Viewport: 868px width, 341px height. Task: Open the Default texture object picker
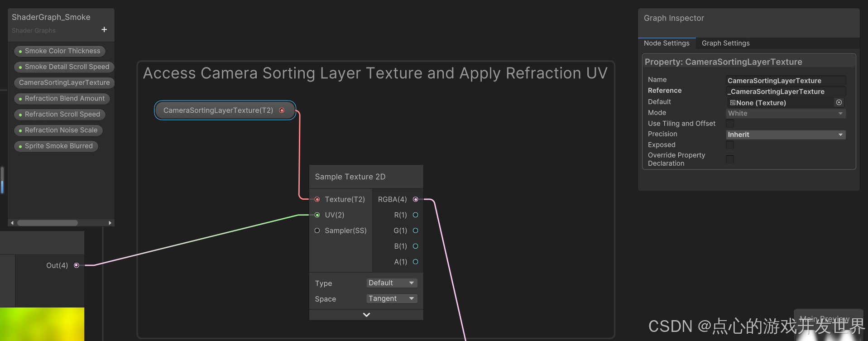click(x=839, y=102)
